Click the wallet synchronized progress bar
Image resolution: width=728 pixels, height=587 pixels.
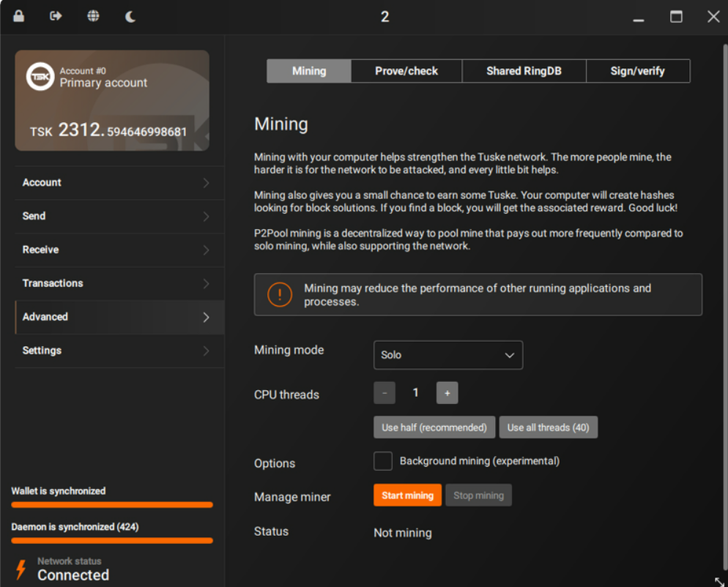click(x=112, y=505)
